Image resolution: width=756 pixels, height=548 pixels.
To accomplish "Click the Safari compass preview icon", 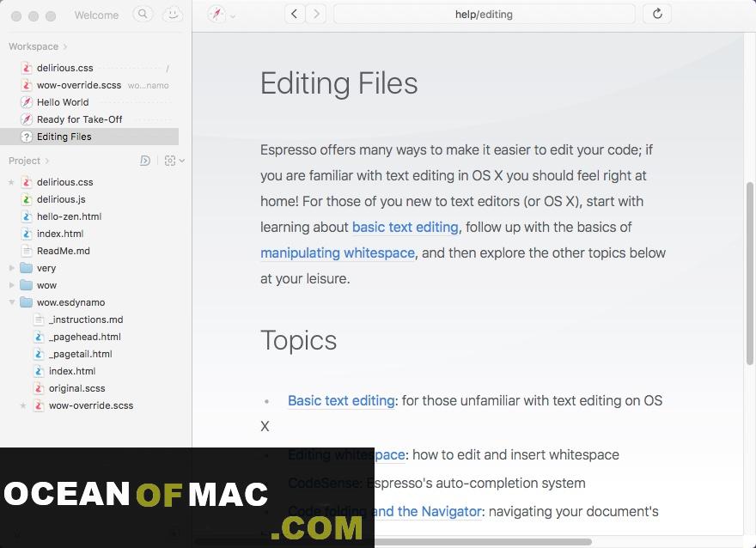I will (216, 15).
